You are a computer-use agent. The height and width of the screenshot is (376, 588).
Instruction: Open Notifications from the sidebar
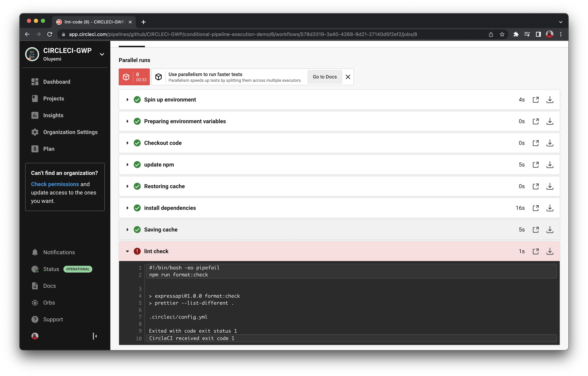click(x=59, y=252)
